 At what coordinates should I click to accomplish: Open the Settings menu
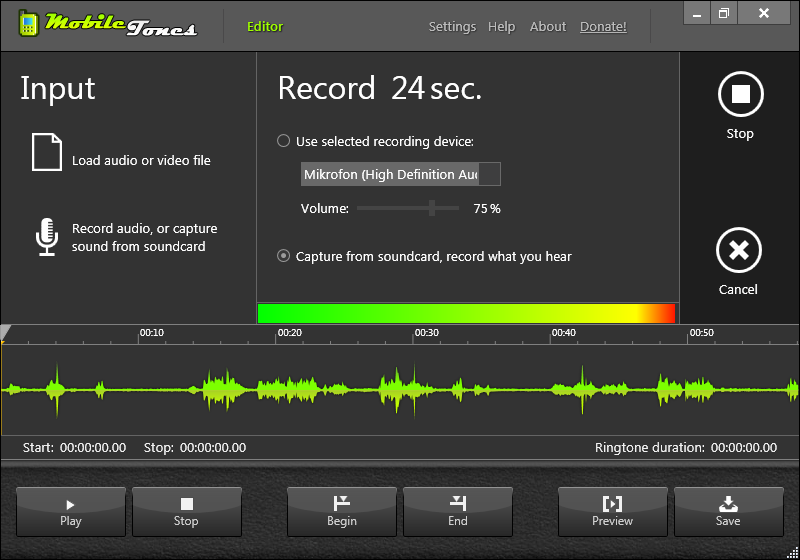point(452,27)
